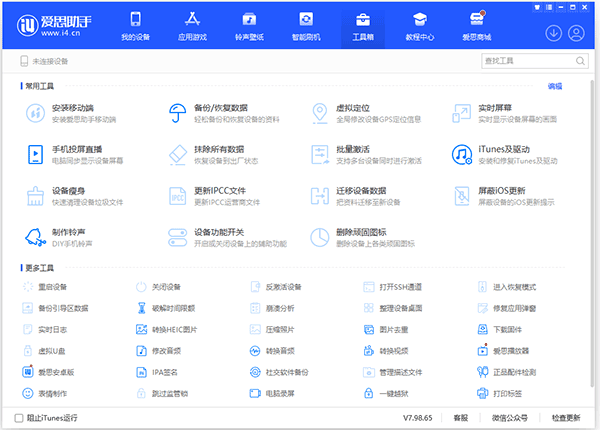This screenshot has width=600, height=430.
Task: Launch the 虚拟定位 location pin icon
Action: point(320,113)
